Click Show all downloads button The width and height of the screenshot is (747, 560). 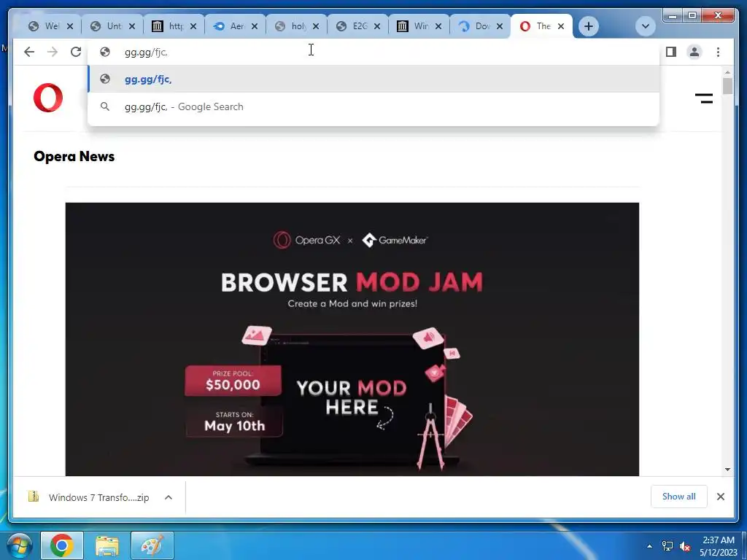click(679, 497)
